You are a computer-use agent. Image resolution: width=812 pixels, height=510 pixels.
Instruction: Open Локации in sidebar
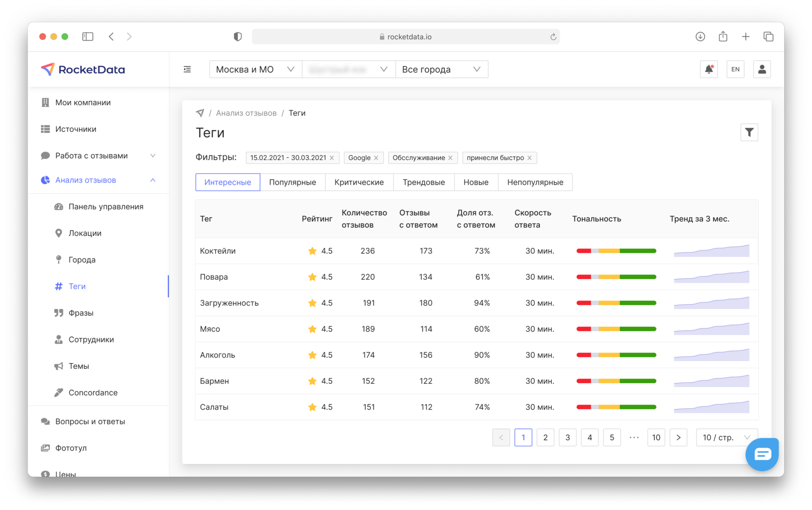(99, 233)
